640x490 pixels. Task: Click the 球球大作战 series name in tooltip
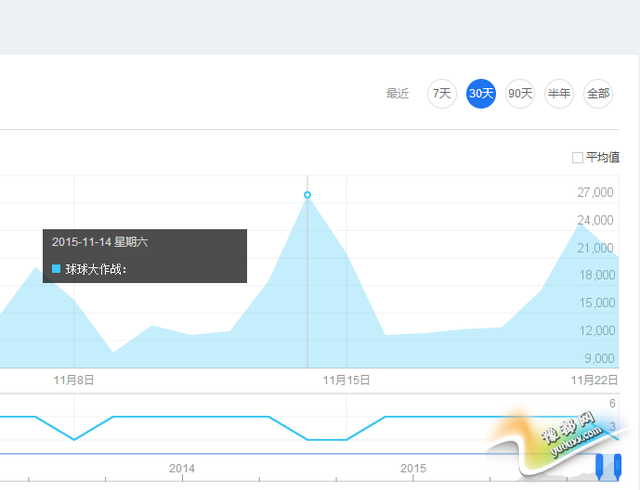tap(96, 268)
